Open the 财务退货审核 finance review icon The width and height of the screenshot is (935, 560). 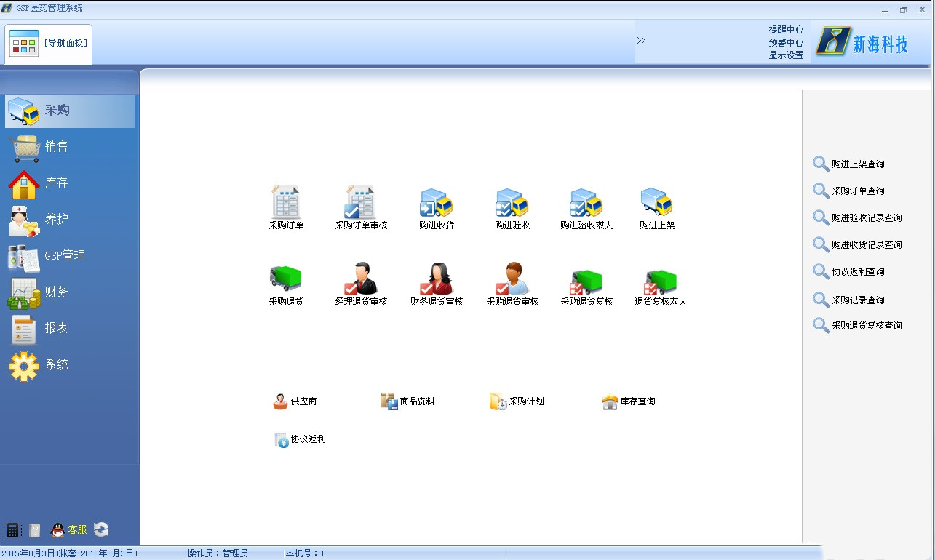[x=437, y=284]
